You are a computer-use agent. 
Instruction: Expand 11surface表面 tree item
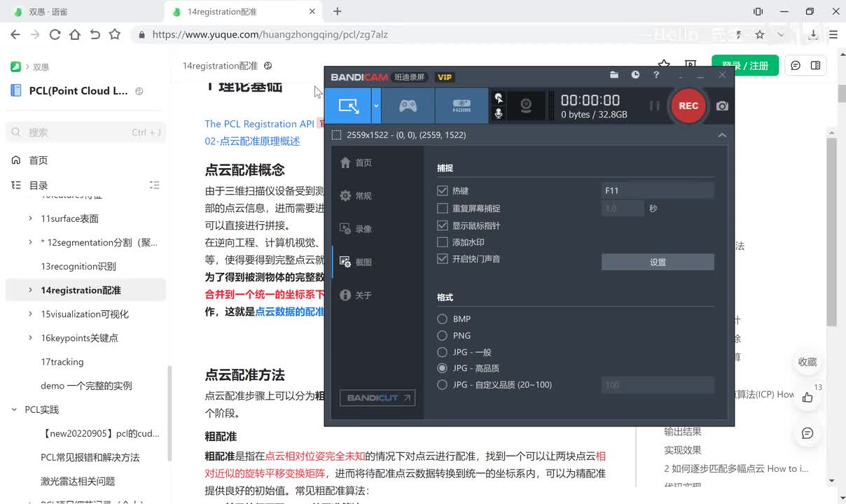click(x=30, y=218)
